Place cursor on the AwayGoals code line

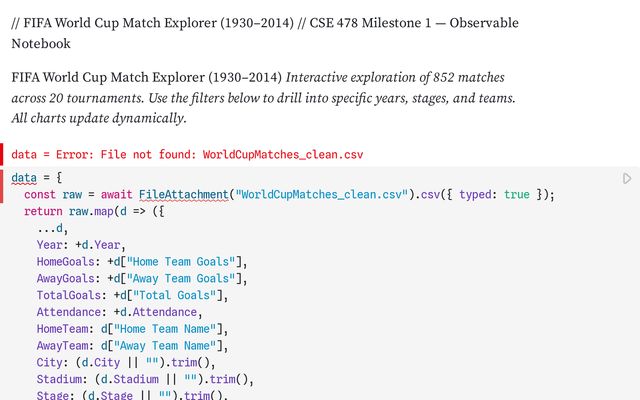[x=139, y=279]
